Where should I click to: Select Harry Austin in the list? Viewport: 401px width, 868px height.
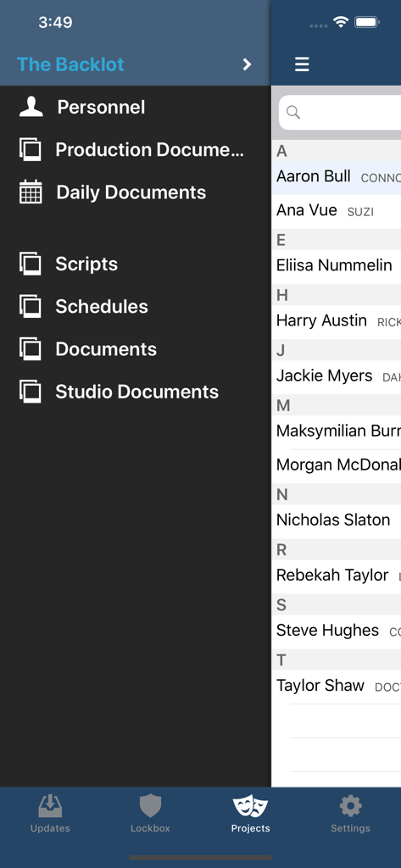tap(337, 321)
